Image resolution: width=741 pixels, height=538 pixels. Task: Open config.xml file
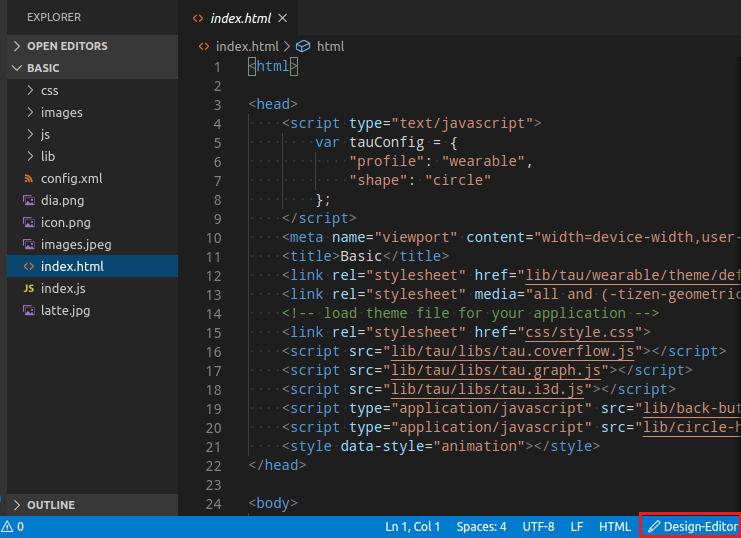point(71,178)
